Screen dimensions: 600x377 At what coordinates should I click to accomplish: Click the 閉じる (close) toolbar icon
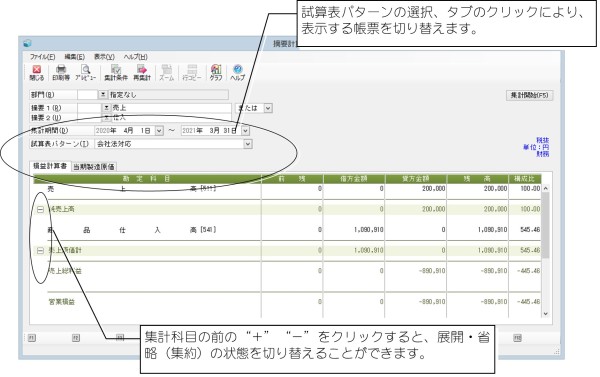(37, 73)
